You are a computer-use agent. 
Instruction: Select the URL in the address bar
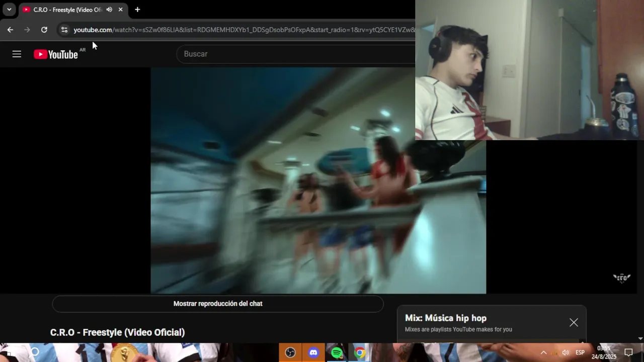[244, 30]
